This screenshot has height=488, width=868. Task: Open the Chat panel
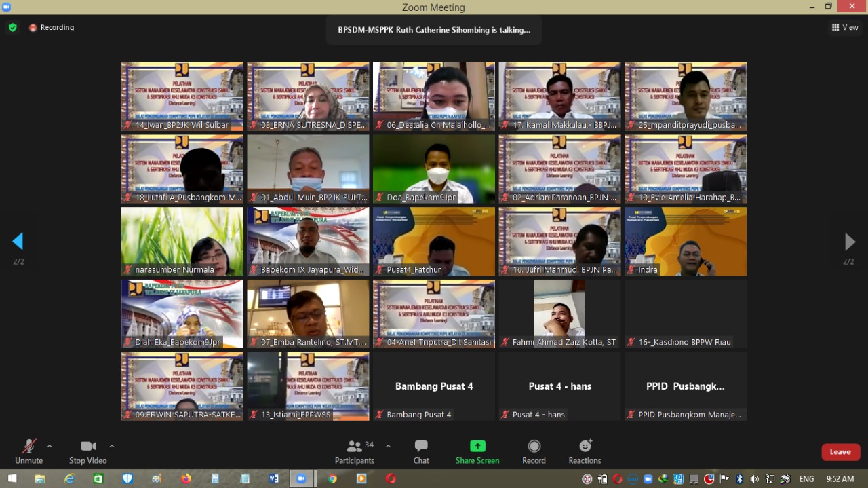(x=421, y=451)
